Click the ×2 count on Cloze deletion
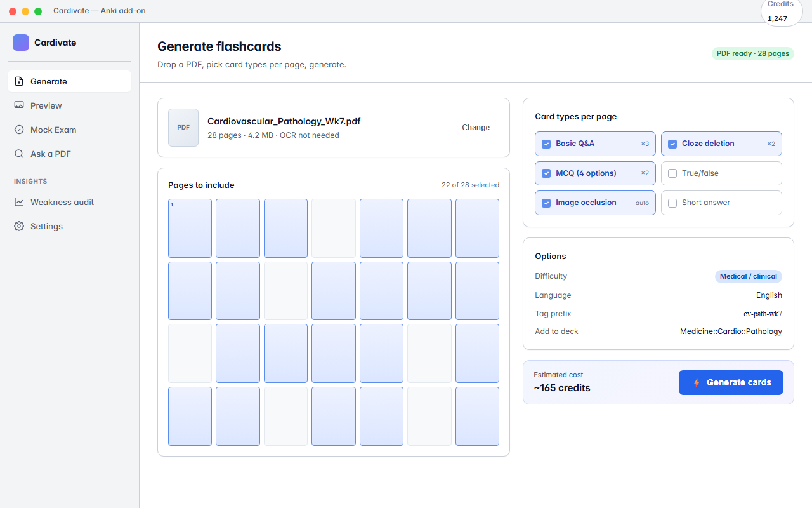The image size is (812, 508). [771, 144]
